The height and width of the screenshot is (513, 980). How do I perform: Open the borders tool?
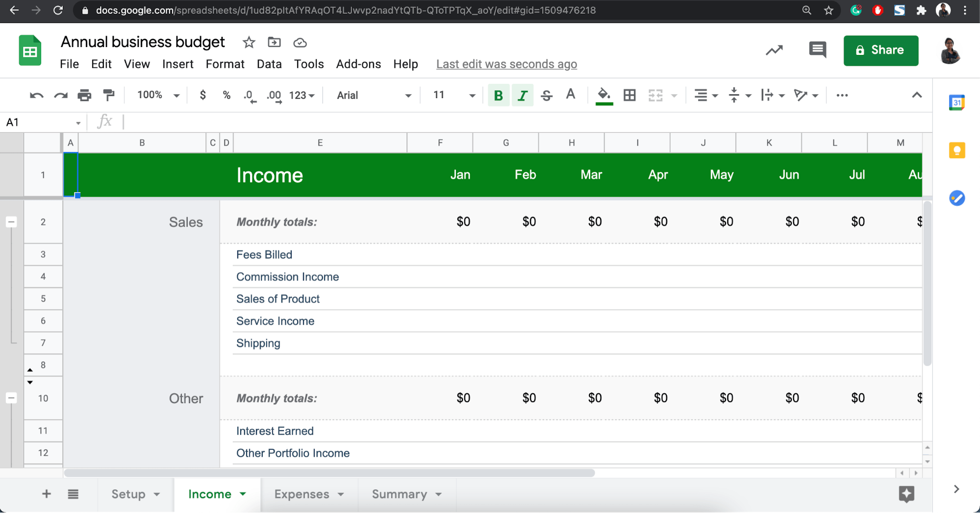tap(629, 95)
